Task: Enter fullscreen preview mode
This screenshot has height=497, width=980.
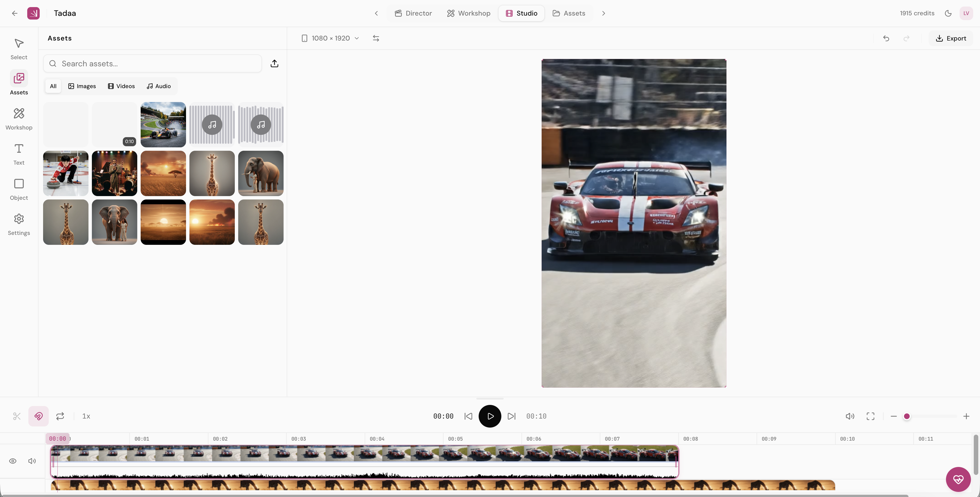Action: 871,416
